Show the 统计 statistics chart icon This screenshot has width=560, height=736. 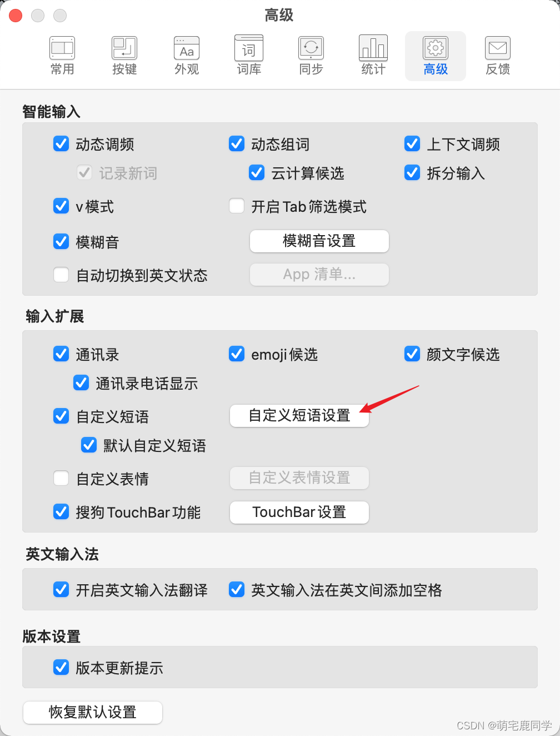pyautogui.click(x=373, y=48)
